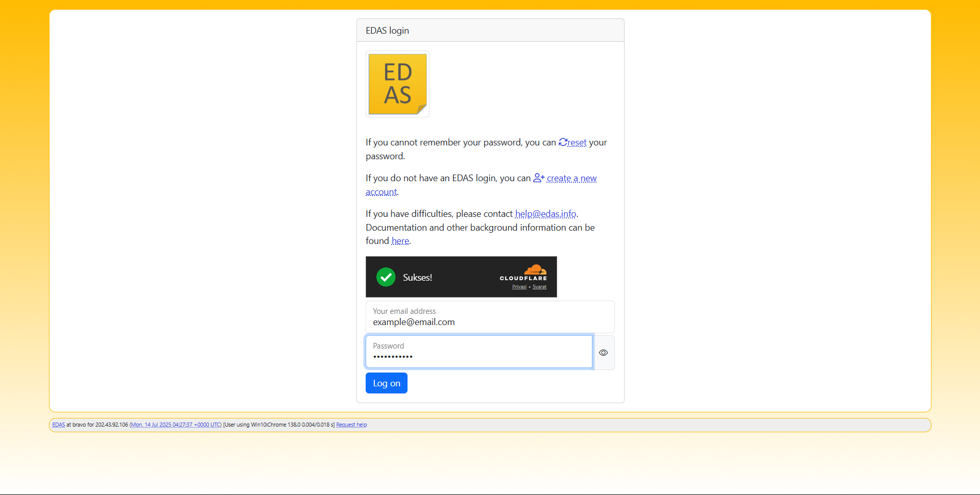
Task: Show password using the eye icon
Action: tap(603, 353)
